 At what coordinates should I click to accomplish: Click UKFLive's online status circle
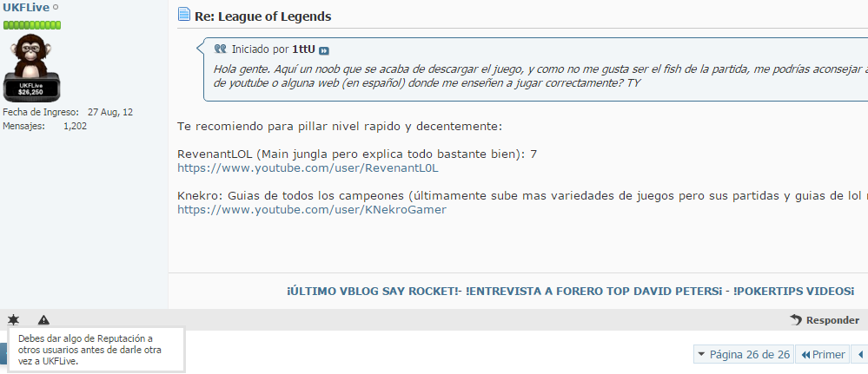coord(56,8)
